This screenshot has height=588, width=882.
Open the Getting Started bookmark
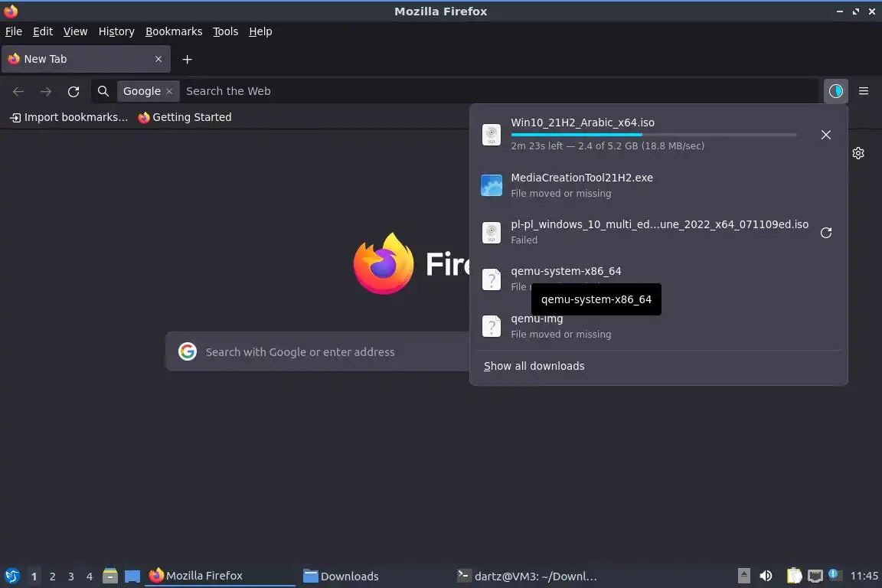coord(185,117)
